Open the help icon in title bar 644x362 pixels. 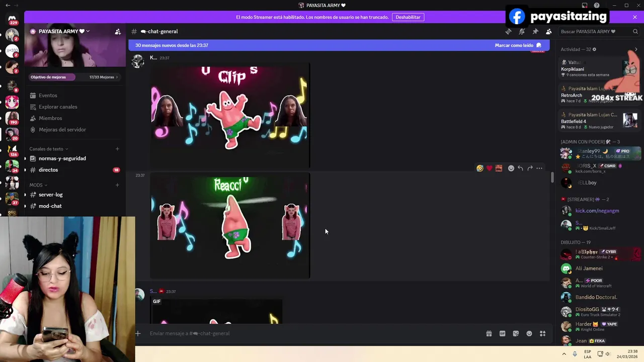[597, 5]
